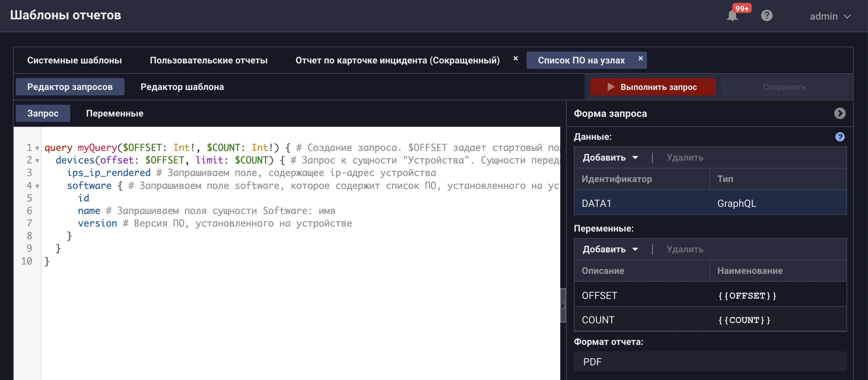Image resolution: width=868 pixels, height=380 pixels.
Task: Open the notifications bell
Action: tap(732, 16)
